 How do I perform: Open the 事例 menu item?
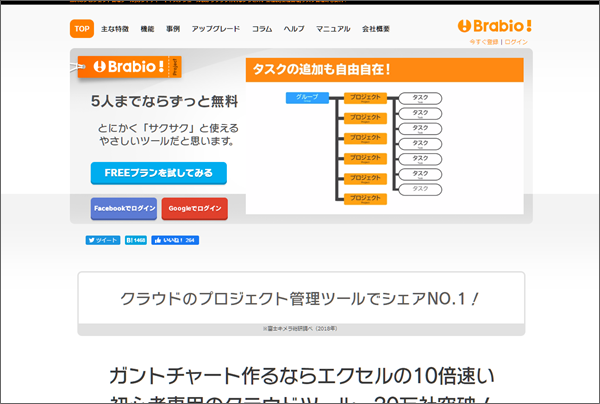[175, 28]
